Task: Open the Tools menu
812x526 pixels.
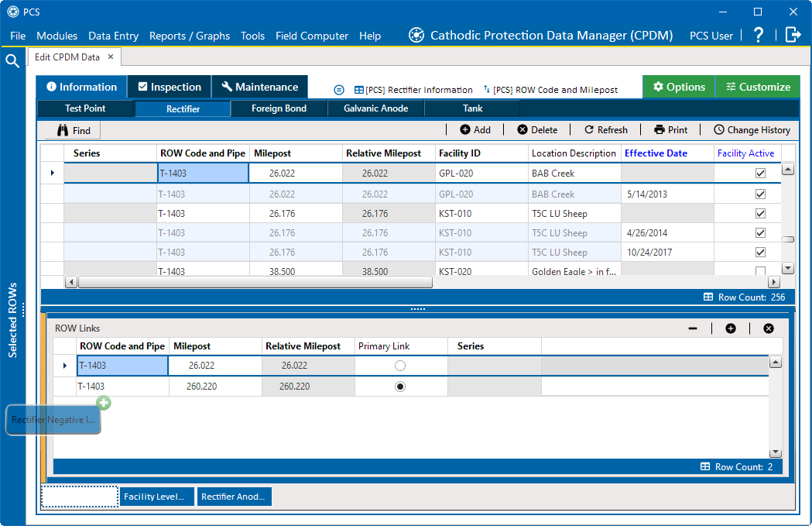Action: [252, 36]
